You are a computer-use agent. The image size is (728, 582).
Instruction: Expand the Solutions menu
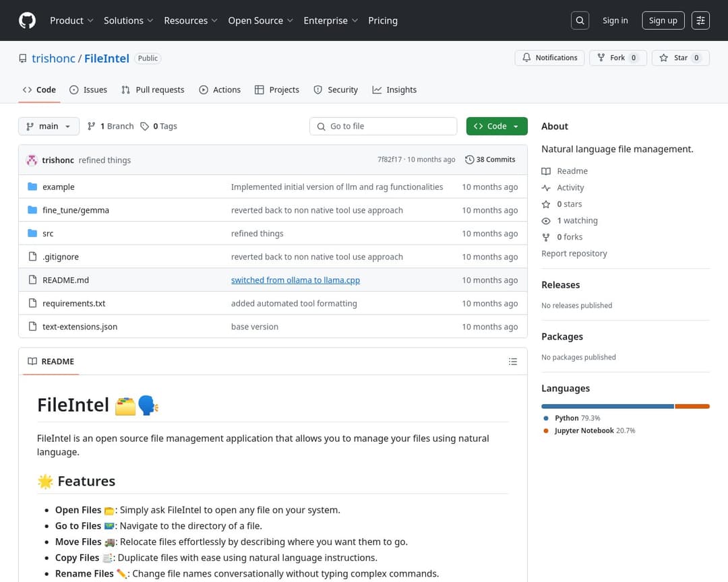click(128, 20)
